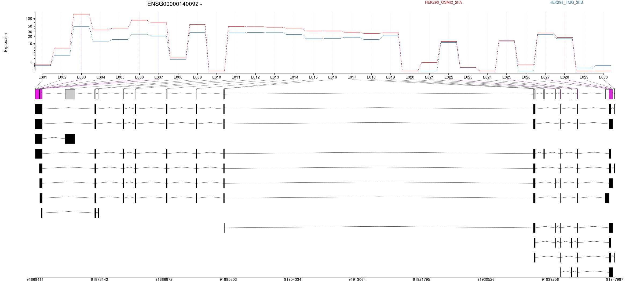The image size is (644, 284).
Task: Click the red expression segment above E009
Action: click(x=197, y=25)
